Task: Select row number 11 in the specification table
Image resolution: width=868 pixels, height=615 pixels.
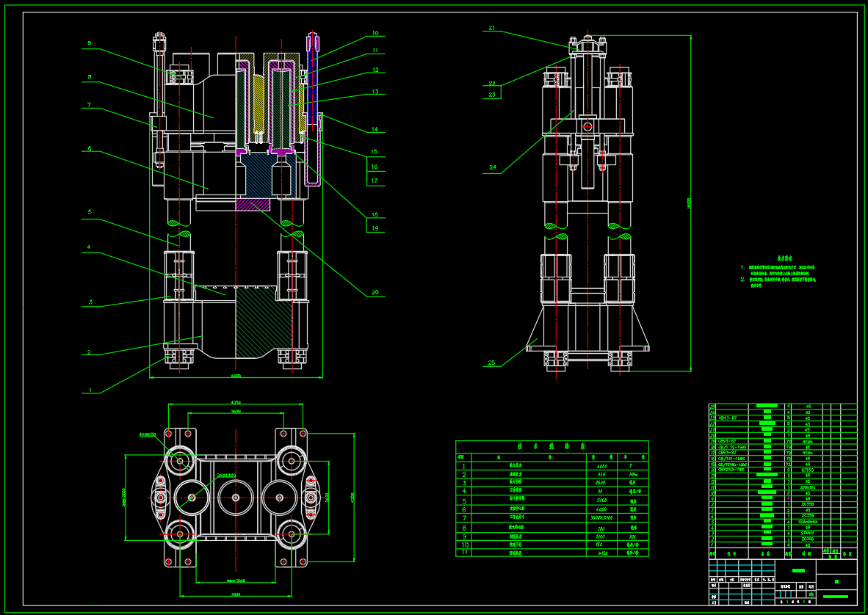Action: pyautogui.click(x=464, y=552)
